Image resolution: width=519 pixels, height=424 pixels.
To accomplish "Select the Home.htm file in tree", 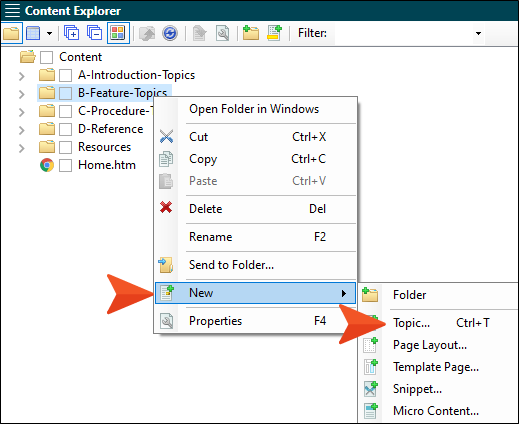I will [107, 165].
